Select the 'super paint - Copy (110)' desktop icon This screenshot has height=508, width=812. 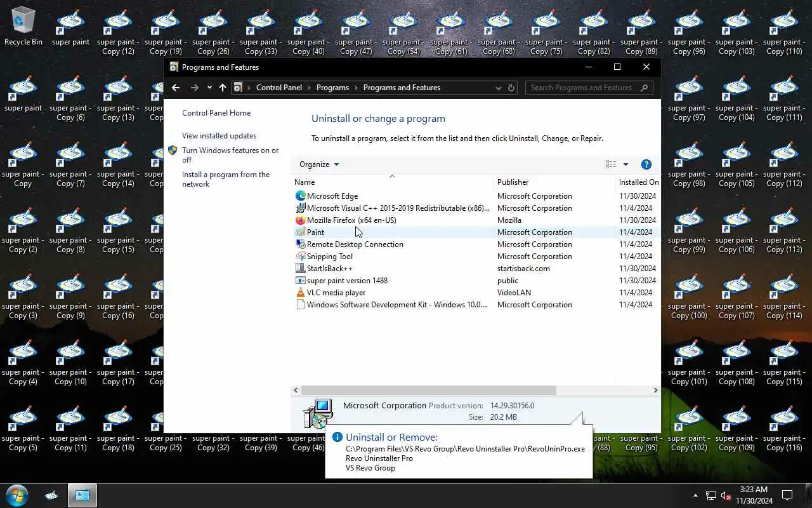coord(784,32)
